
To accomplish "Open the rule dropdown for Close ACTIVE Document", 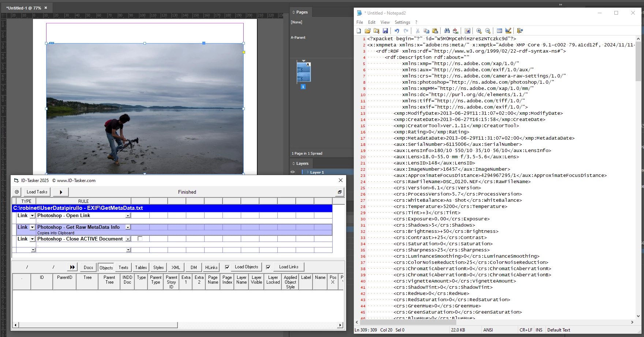I will pyautogui.click(x=128, y=239).
